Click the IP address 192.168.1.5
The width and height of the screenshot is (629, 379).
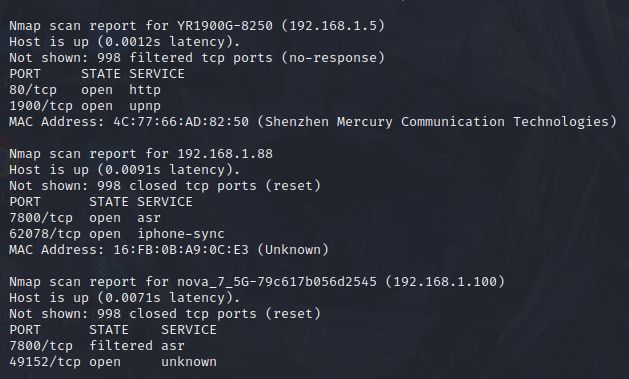point(333,26)
